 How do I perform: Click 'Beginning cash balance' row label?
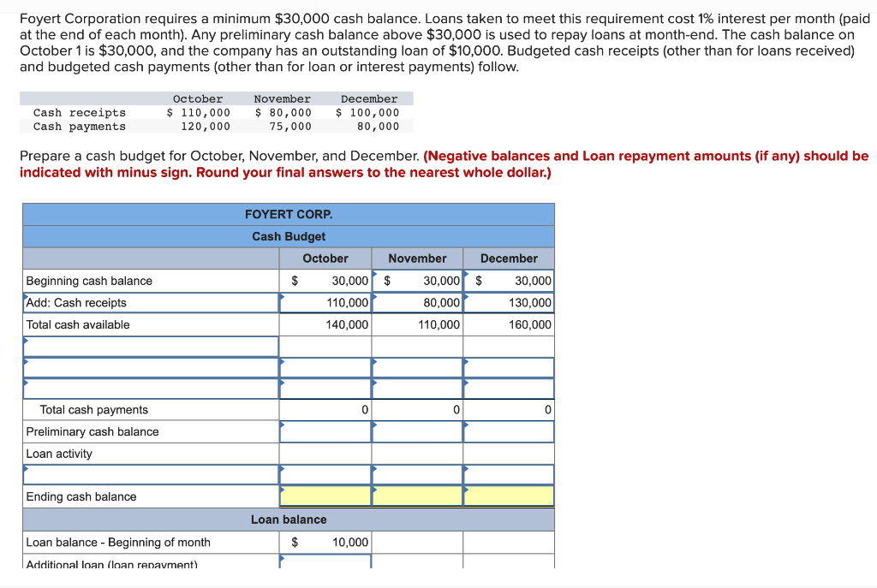89,281
